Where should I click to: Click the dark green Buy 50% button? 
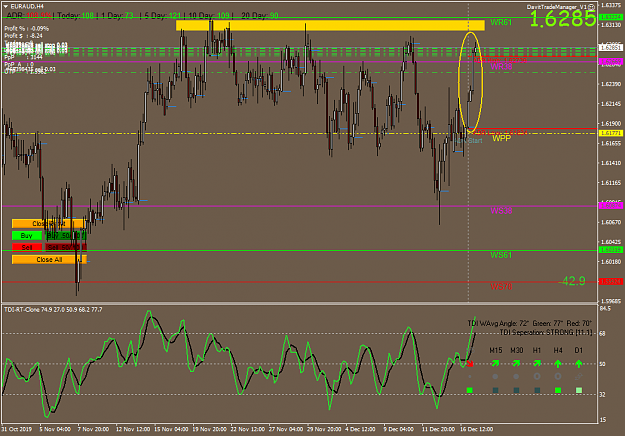[66, 236]
